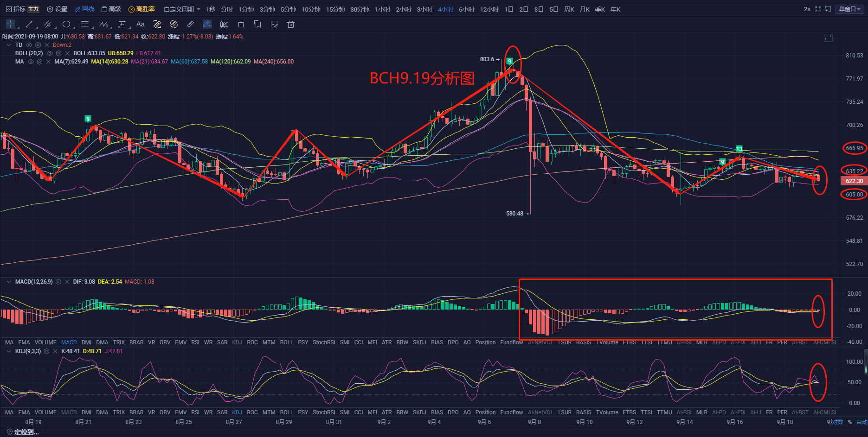Click the 2s refresh interval label
Screen dimensions: 868x437
pos(807,9)
